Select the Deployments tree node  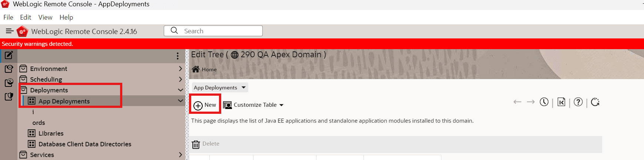pos(49,90)
